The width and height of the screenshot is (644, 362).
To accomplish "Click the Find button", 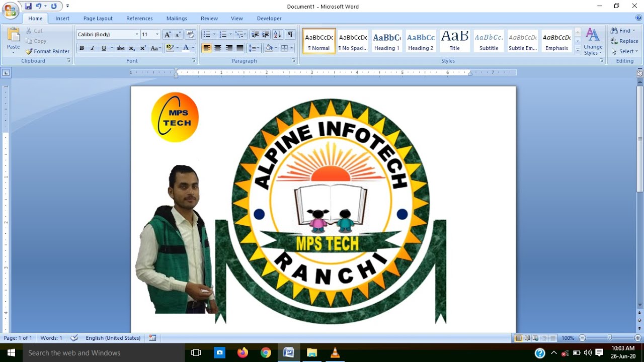I will 623,31.
